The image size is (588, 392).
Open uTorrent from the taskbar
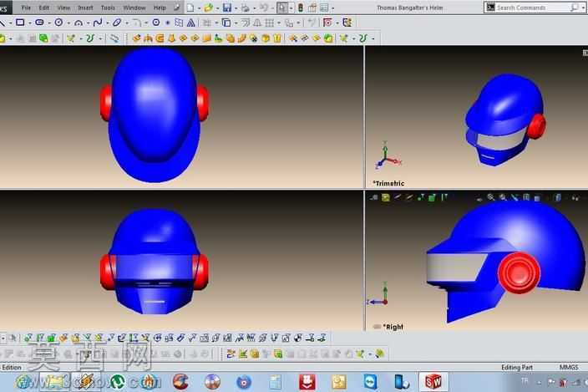118,382
